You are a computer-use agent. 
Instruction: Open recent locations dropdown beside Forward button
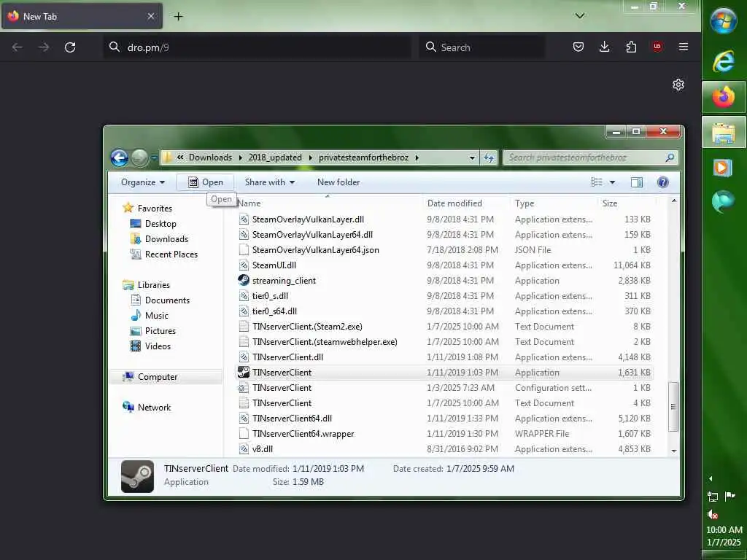coord(154,157)
